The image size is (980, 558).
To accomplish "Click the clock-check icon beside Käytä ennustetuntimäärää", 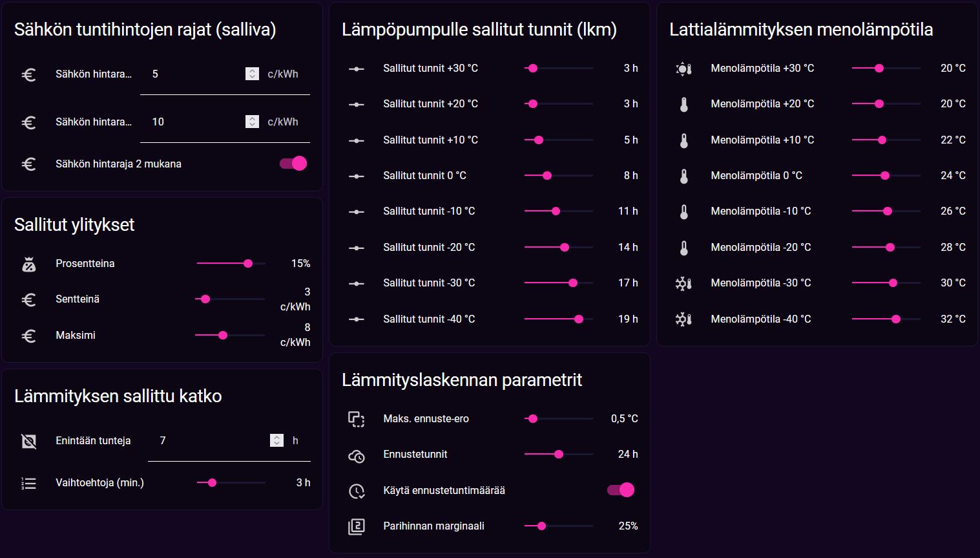I will tap(355, 490).
